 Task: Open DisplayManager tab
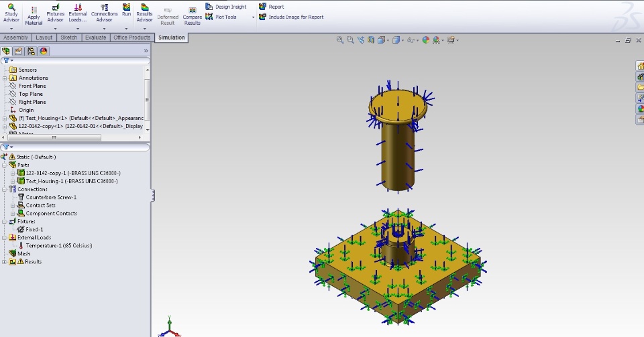(44, 51)
